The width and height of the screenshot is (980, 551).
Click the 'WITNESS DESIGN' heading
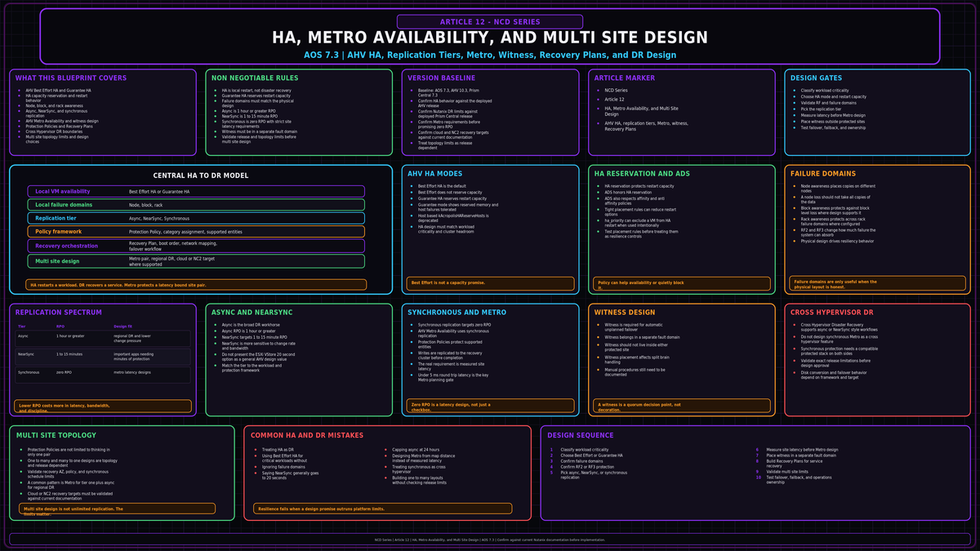(x=625, y=313)
